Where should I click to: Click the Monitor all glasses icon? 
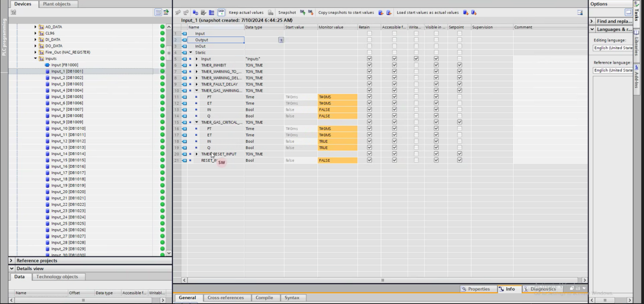tap(221, 13)
